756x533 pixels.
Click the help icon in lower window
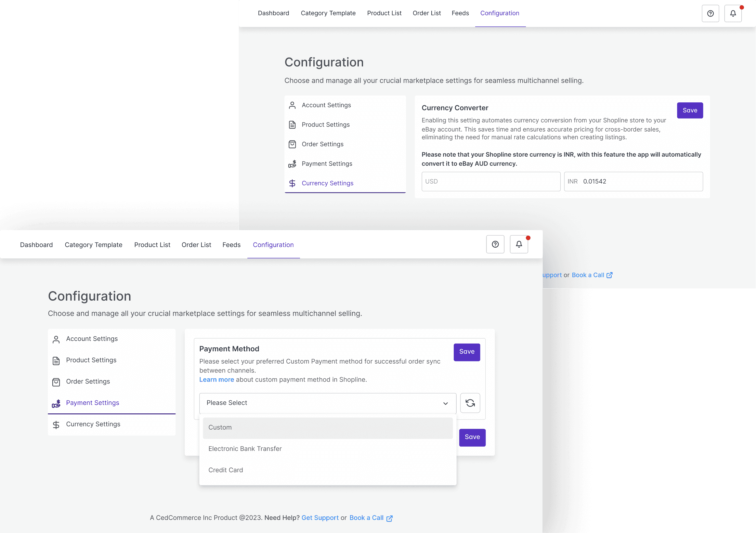495,244
